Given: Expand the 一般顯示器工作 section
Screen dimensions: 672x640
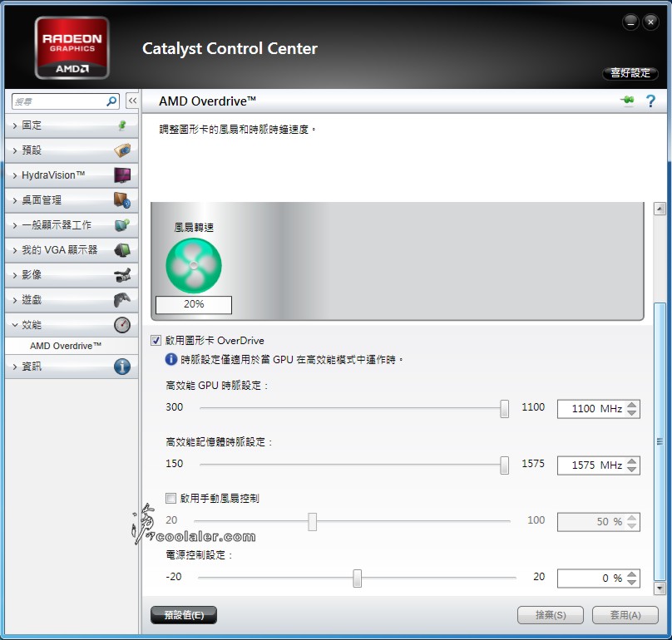Looking at the screenshot, I should 72,225.
